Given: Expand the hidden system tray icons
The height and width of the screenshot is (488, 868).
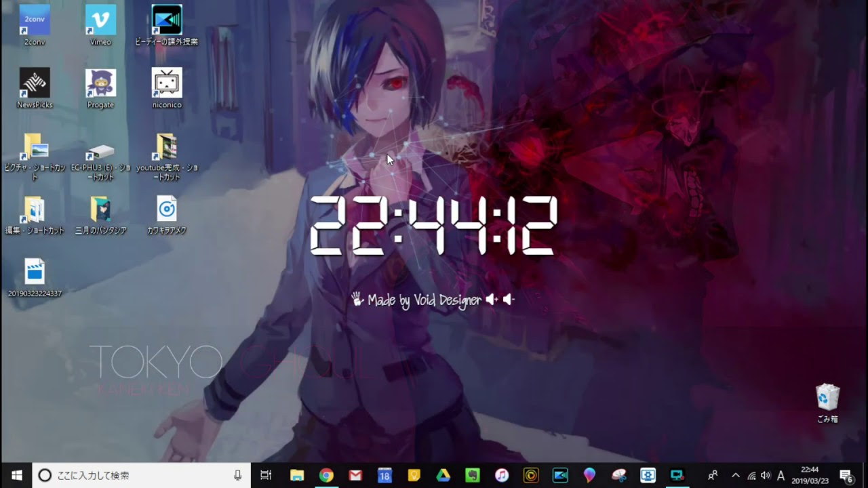Looking at the screenshot, I should 735,475.
